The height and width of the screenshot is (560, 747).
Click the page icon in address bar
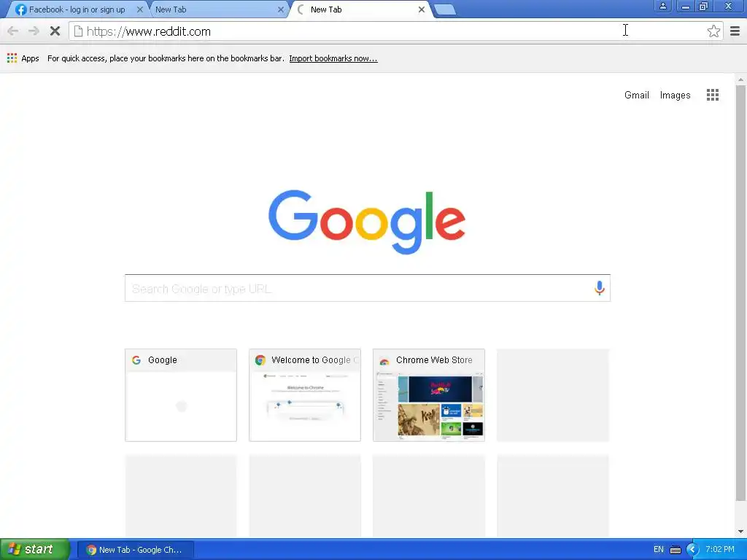coord(78,31)
